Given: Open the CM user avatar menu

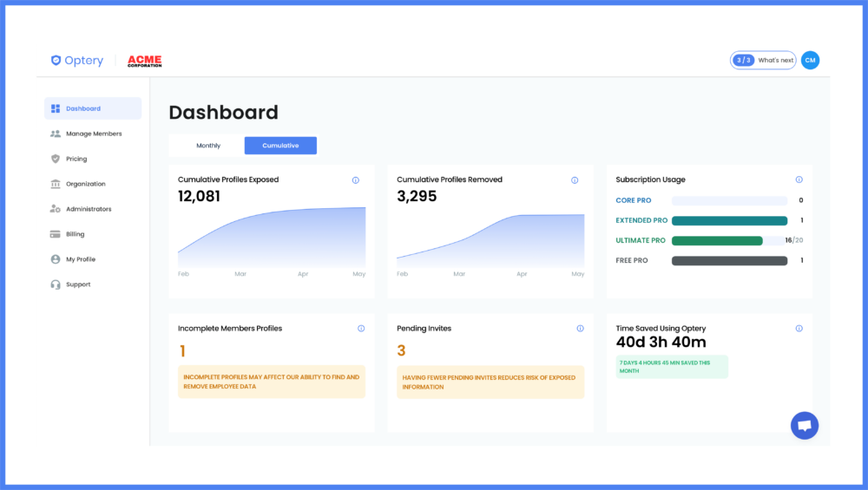Looking at the screenshot, I should coord(810,61).
